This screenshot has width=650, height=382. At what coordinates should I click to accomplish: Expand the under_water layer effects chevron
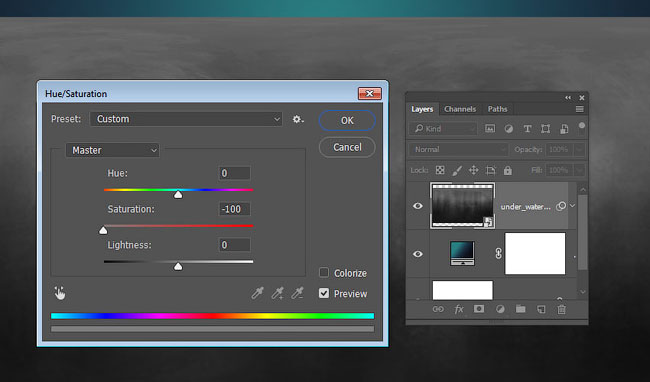pyautogui.click(x=572, y=206)
